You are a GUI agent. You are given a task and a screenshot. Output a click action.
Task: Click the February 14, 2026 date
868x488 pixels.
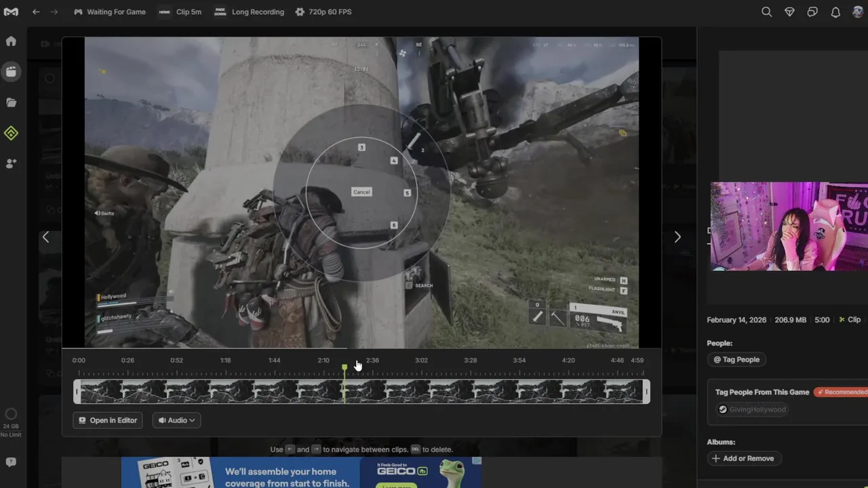736,320
